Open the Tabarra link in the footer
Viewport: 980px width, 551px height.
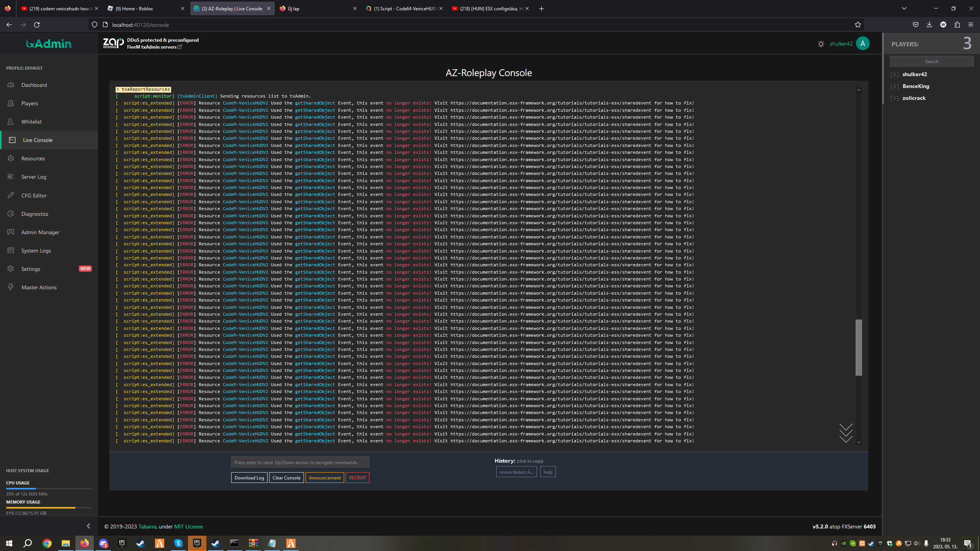point(147,527)
